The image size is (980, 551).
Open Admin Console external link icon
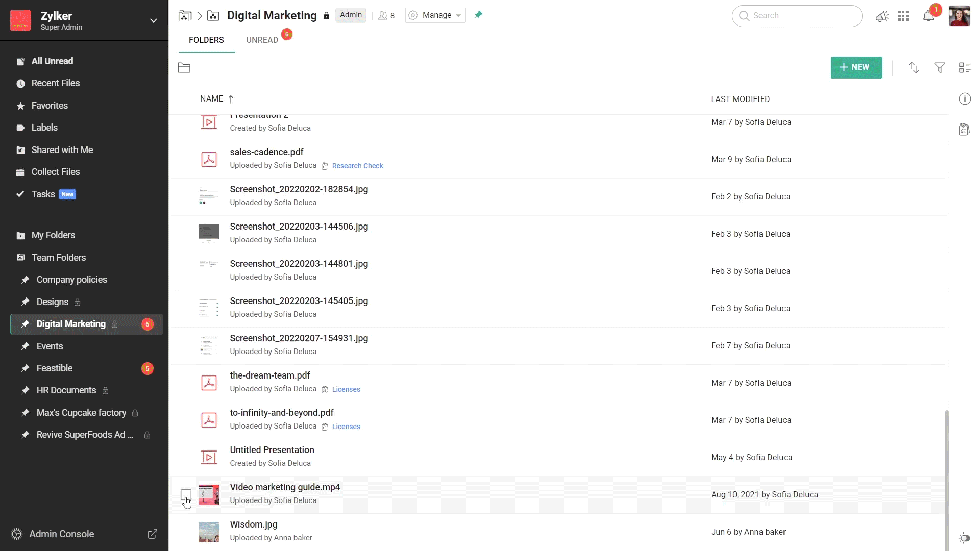pyautogui.click(x=152, y=534)
